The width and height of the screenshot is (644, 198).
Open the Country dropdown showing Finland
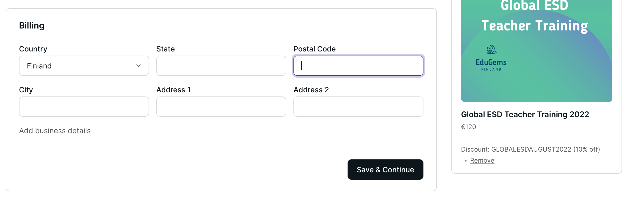(84, 66)
